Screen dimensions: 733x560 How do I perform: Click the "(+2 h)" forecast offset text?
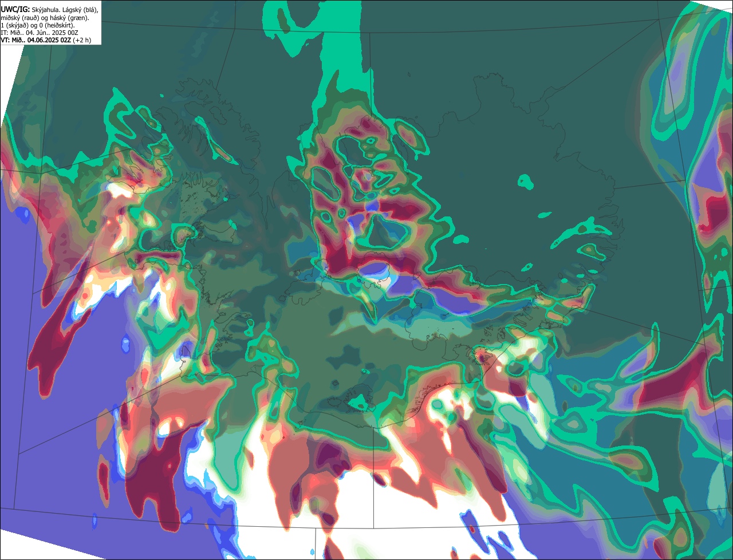(82, 40)
